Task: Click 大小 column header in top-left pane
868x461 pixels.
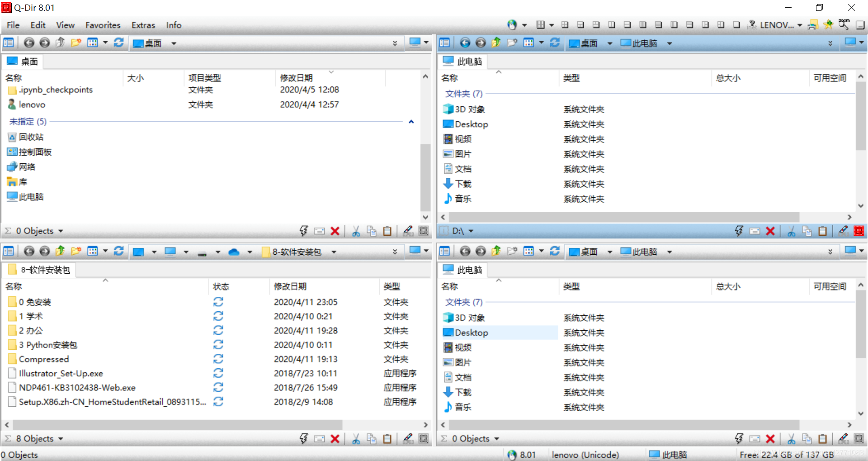Action: pyautogui.click(x=154, y=78)
